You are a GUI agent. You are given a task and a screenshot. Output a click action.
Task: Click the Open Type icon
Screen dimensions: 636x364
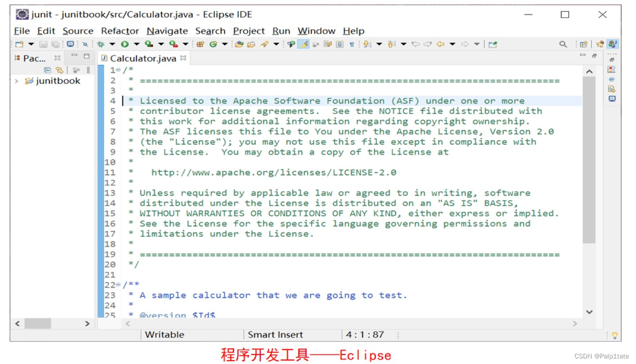pyautogui.click(x=239, y=44)
